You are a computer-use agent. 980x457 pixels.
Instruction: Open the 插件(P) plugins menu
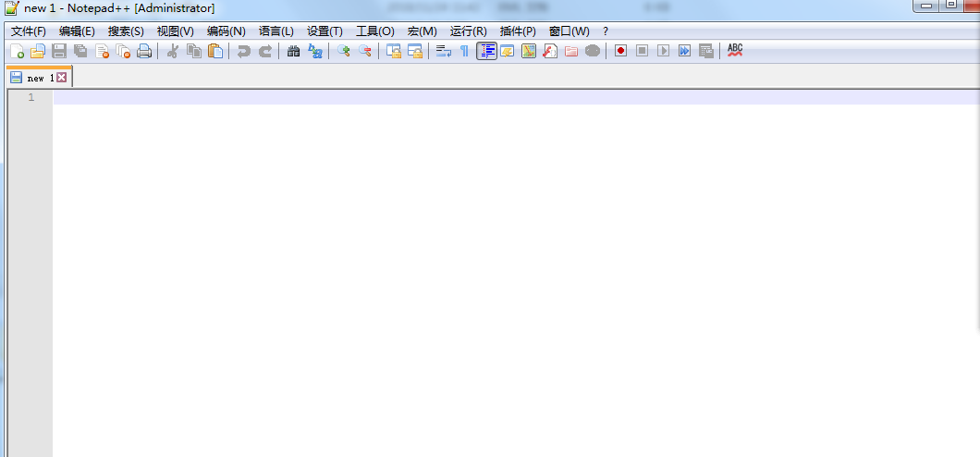(518, 31)
